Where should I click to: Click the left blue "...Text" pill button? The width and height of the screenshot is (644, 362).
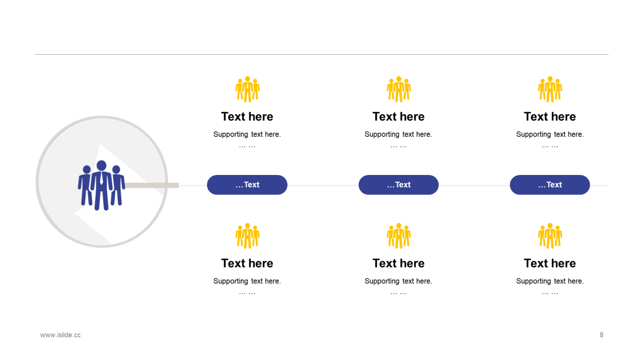[247, 185]
